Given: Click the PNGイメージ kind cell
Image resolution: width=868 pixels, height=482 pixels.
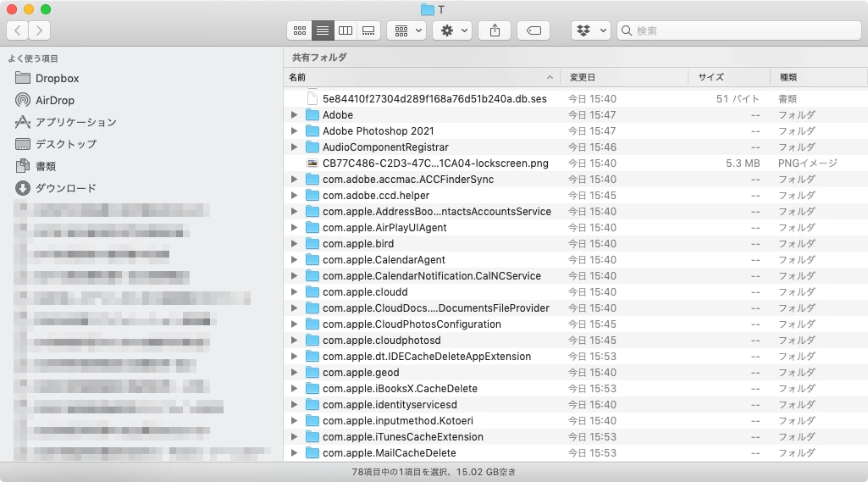Looking at the screenshot, I should pyautogui.click(x=808, y=163).
